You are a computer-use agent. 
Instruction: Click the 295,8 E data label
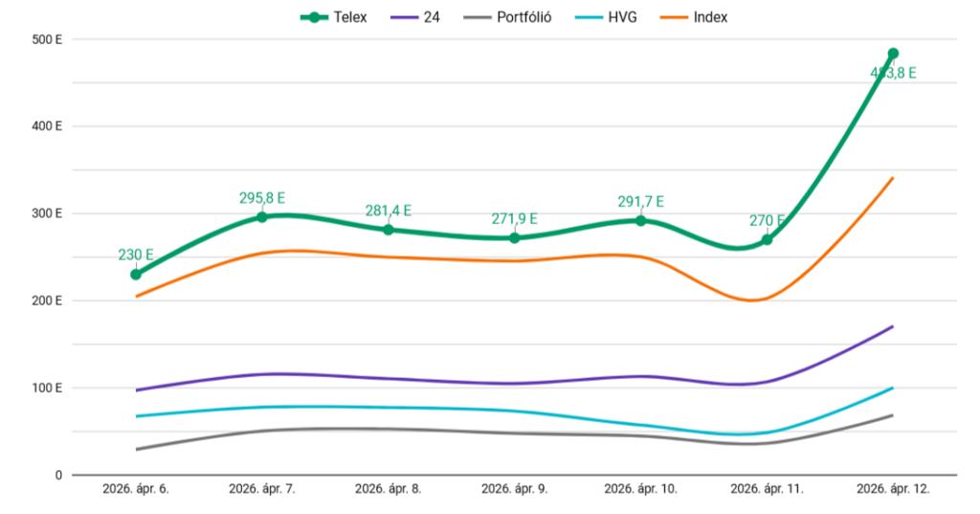[x=262, y=198]
